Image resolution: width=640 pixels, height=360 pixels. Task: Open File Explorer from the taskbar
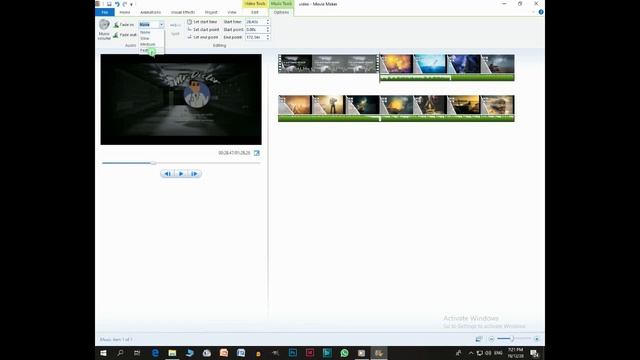point(172,353)
